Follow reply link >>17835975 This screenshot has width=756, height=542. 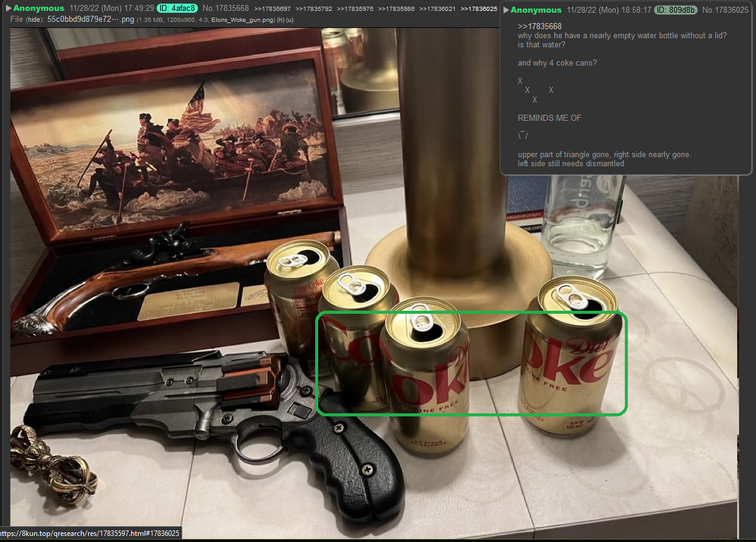(355, 9)
